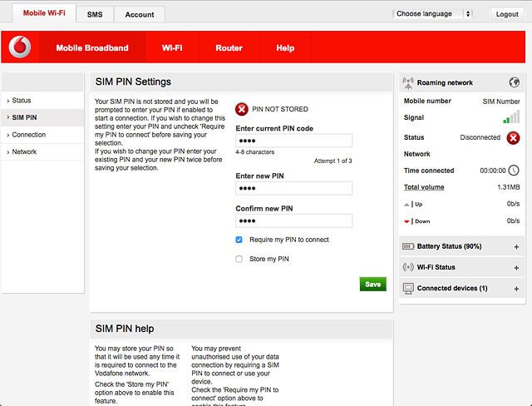Enable the Store my PIN checkbox
Image resolution: width=532 pixels, height=406 pixels.
239,259
